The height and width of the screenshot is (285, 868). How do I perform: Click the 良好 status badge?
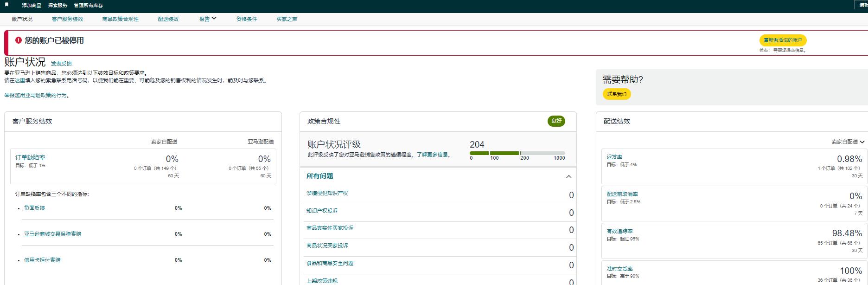(x=556, y=121)
